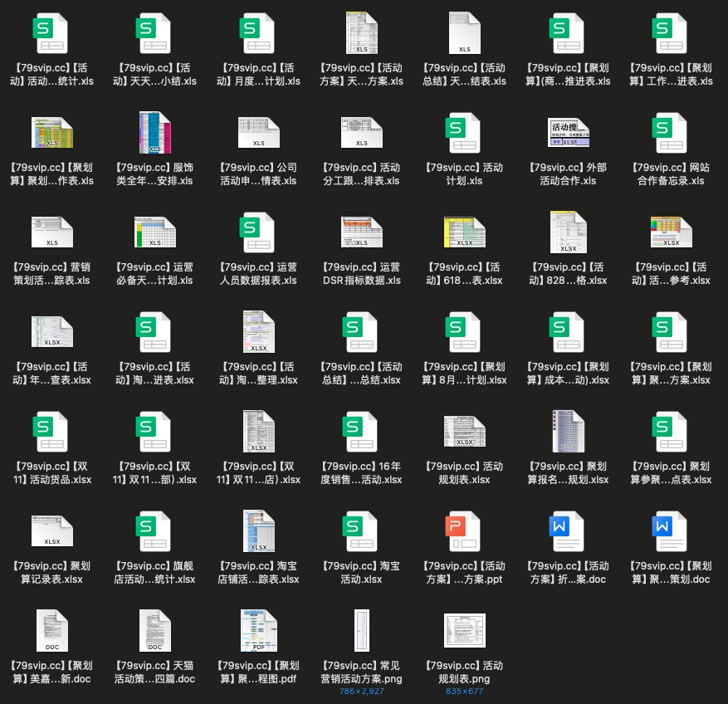Click the 活动规划表.png image thumbnail
The width and height of the screenshot is (728, 704).
pyautogui.click(x=464, y=631)
